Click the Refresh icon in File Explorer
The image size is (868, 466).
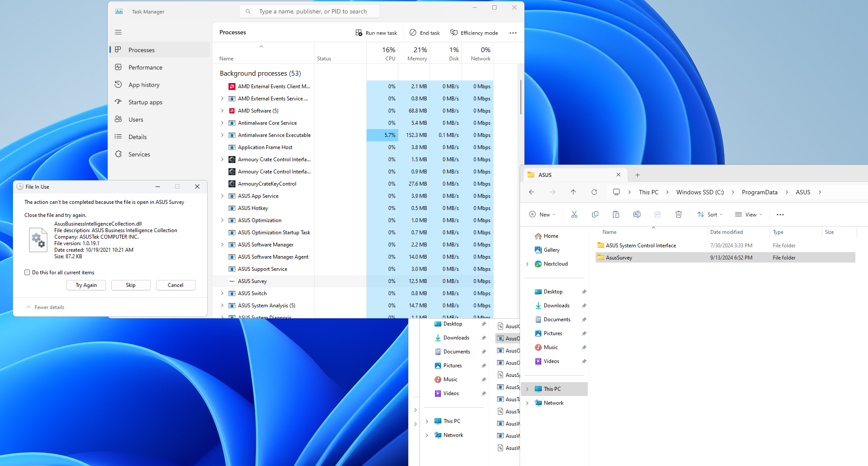click(x=594, y=192)
